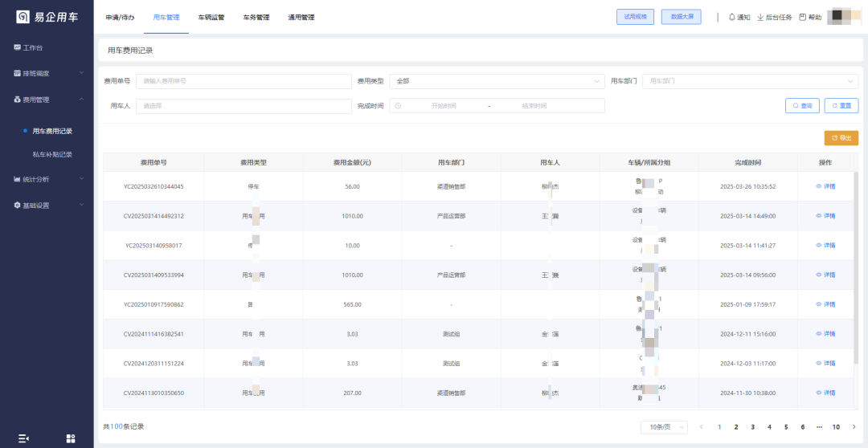Change the 10条/页 page size dropdown
868x448 pixels.
[x=664, y=427]
